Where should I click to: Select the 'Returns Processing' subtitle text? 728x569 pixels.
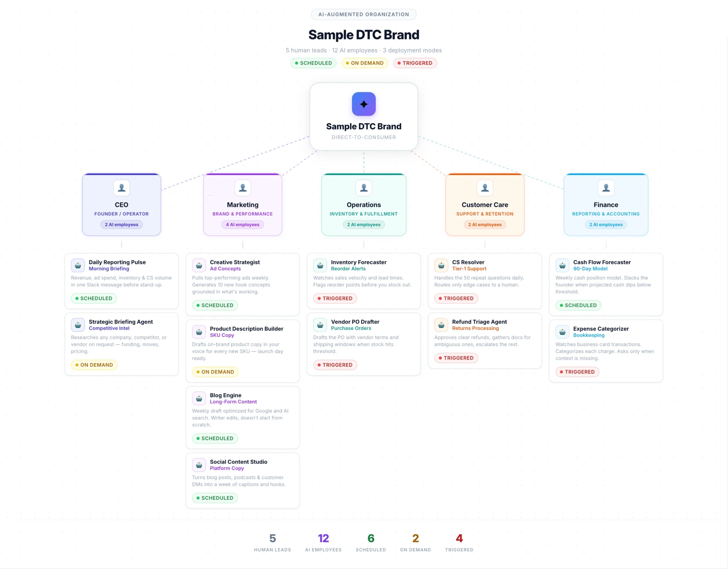475,328
